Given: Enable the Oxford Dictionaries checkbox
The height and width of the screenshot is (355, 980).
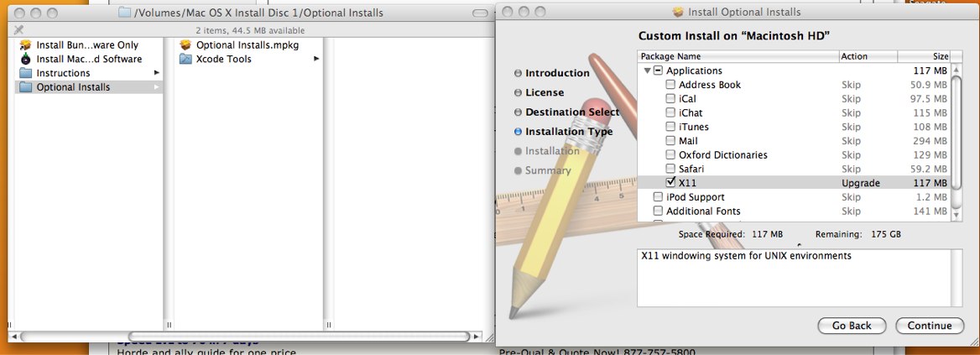Looking at the screenshot, I should [670, 155].
